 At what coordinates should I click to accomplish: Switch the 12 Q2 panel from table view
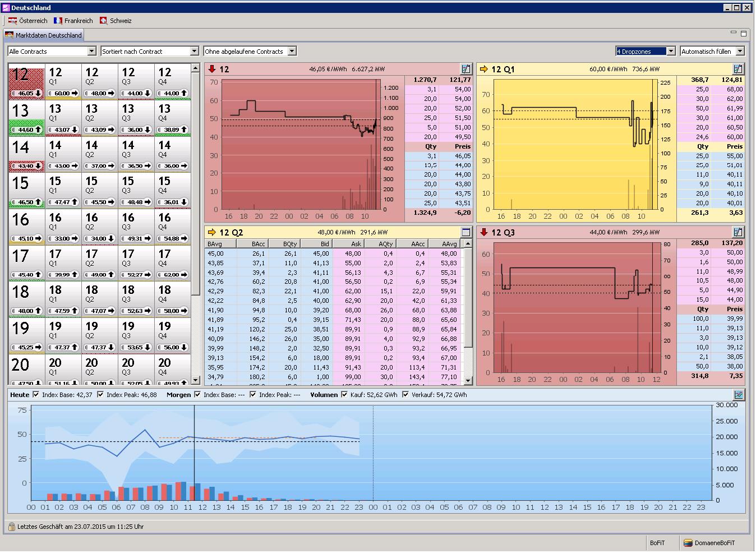(x=465, y=232)
